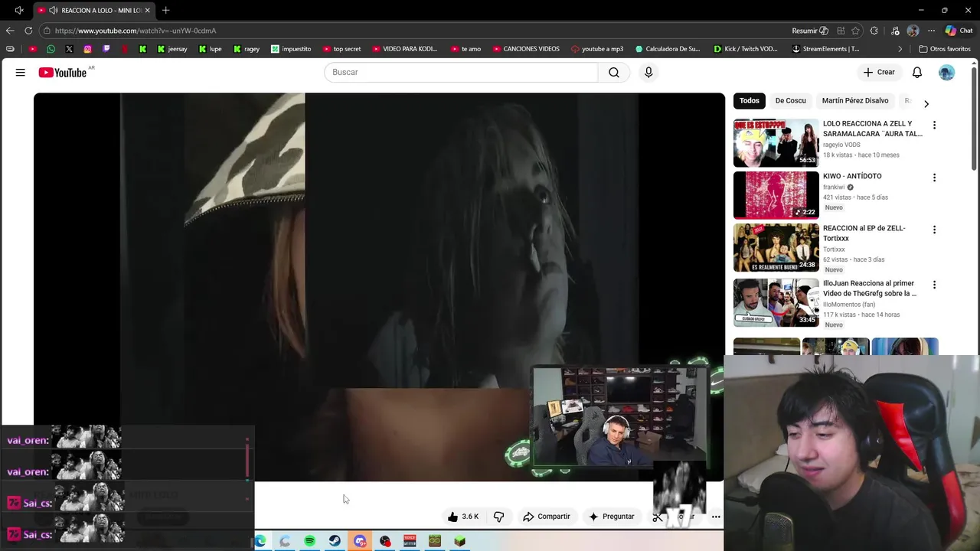Viewport: 980px width, 551px height.
Task: Show more bookmarks with the overflow chevron
Action: coord(900,49)
